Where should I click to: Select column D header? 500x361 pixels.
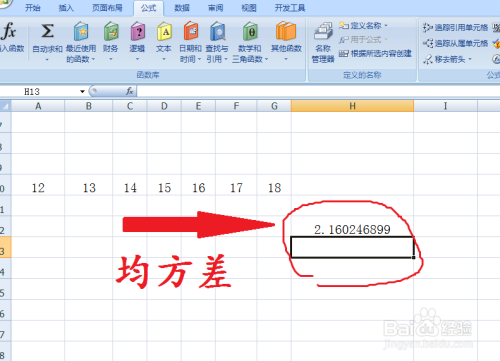coord(164,106)
